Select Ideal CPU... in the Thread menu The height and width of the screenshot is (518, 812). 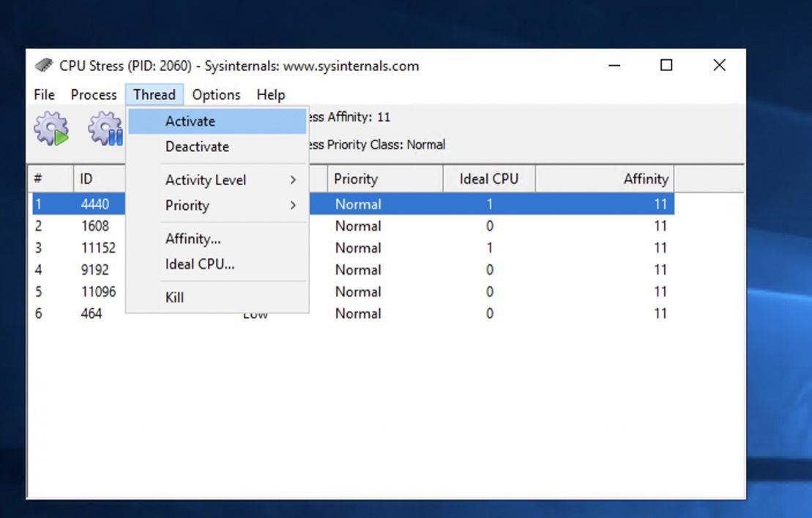217,264
